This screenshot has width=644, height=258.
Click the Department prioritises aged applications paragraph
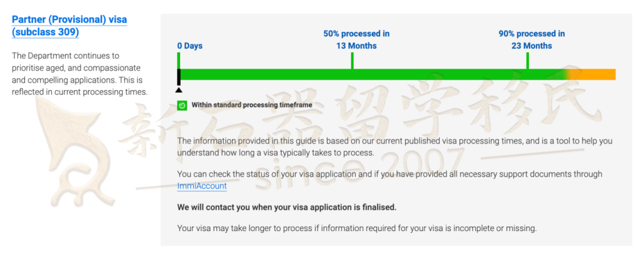pos(80,73)
